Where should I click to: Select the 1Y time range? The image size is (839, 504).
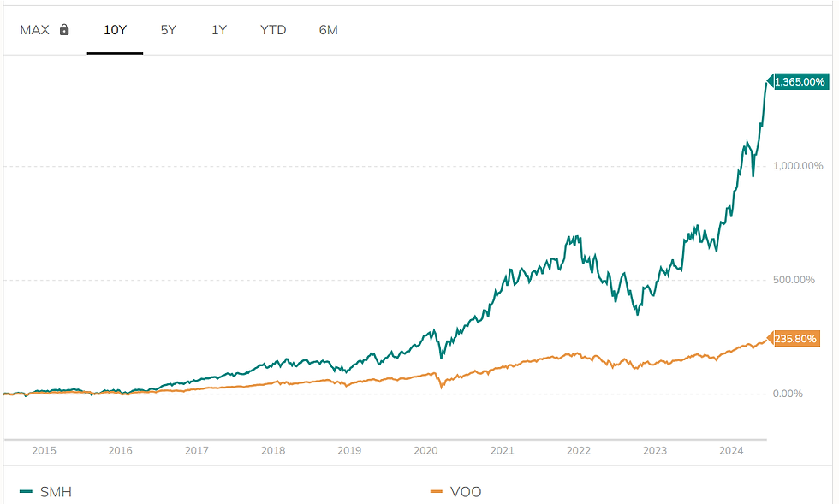219,30
